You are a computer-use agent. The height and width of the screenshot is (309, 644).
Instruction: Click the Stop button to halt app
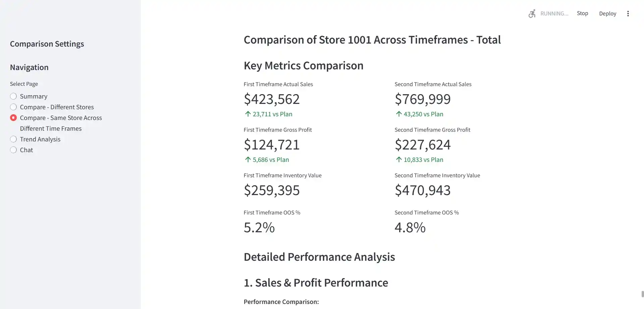click(582, 13)
